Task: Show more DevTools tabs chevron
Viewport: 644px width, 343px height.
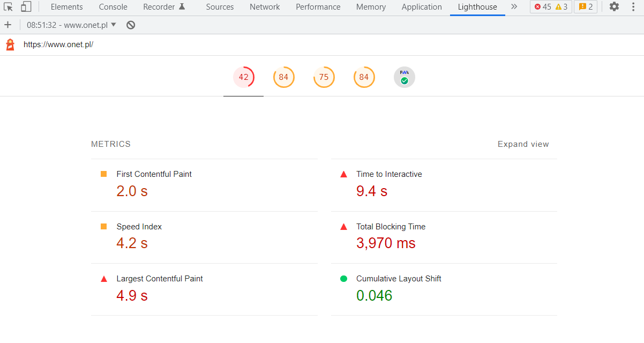Action: (x=514, y=7)
